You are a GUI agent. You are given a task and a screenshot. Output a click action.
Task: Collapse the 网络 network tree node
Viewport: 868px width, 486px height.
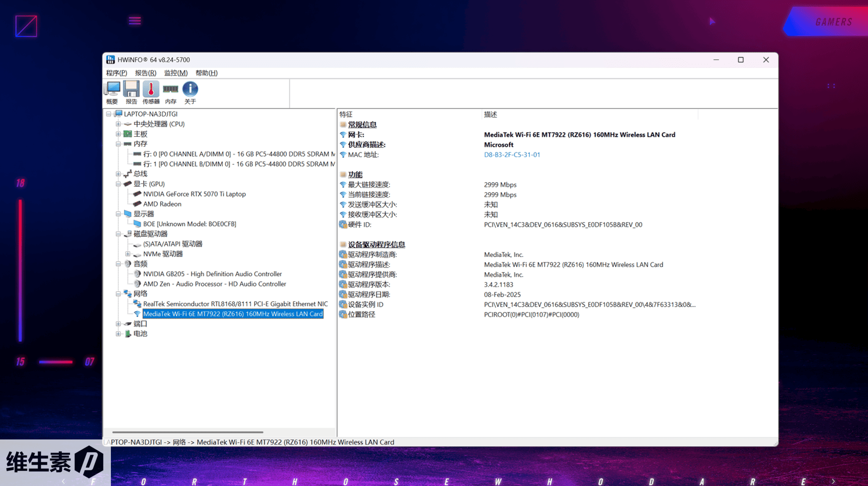pyautogui.click(x=118, y=294)
